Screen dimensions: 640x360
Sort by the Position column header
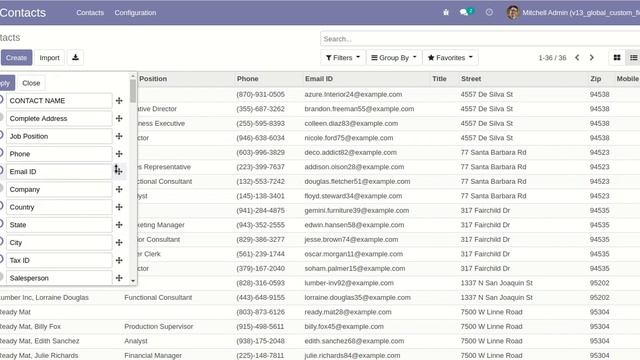tap(153, 79)
